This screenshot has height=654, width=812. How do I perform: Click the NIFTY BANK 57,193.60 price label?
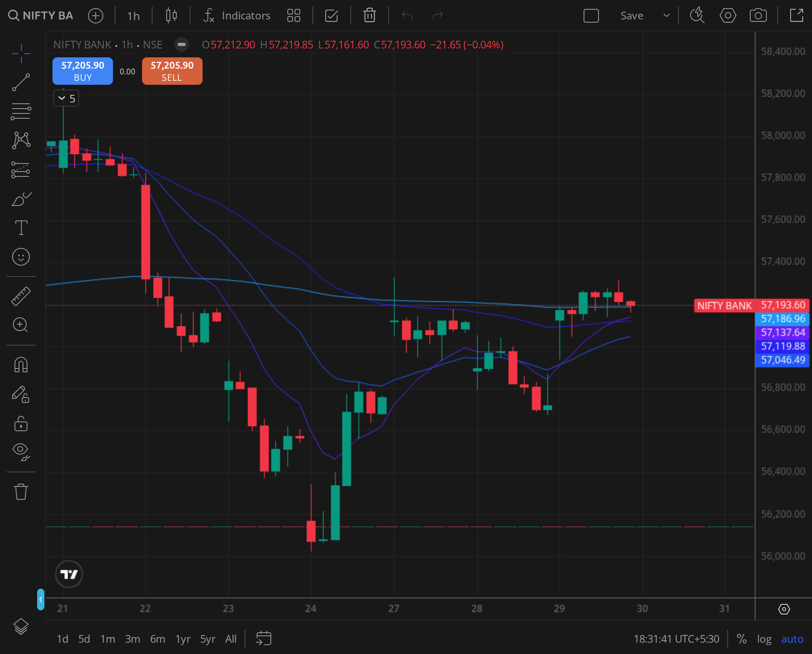pyautogui.click(x=751, y=306)
